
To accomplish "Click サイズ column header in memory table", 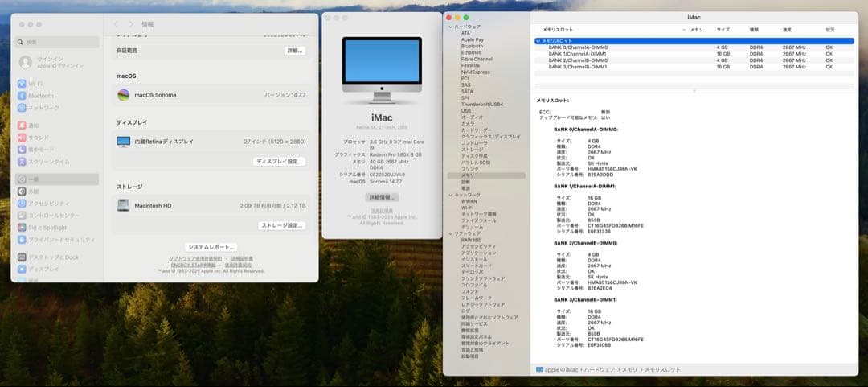I will pyautogui.click(x=723, y=30).
